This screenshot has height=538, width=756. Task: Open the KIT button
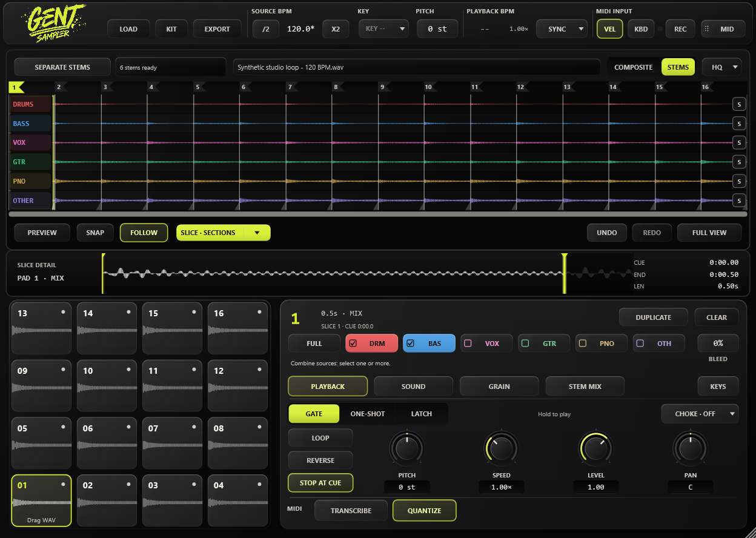(x=171, y=29)
